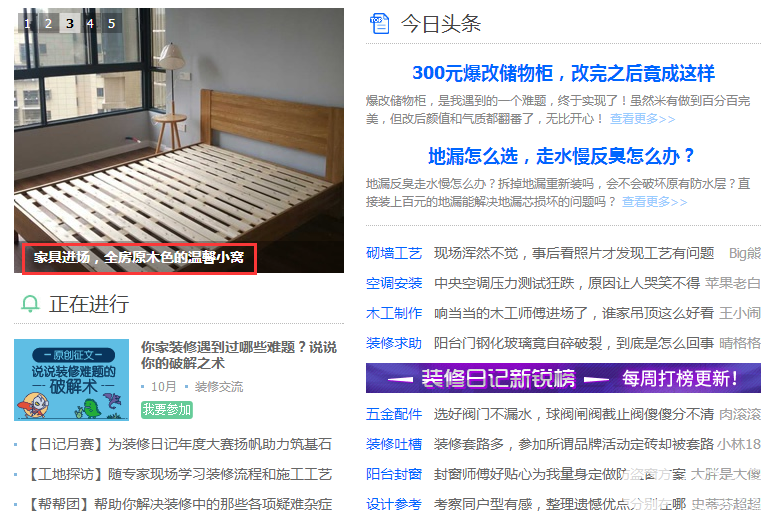The image size is (777, 520).
Task: Jump to carousel slide 5
Action: coord(112,23)
